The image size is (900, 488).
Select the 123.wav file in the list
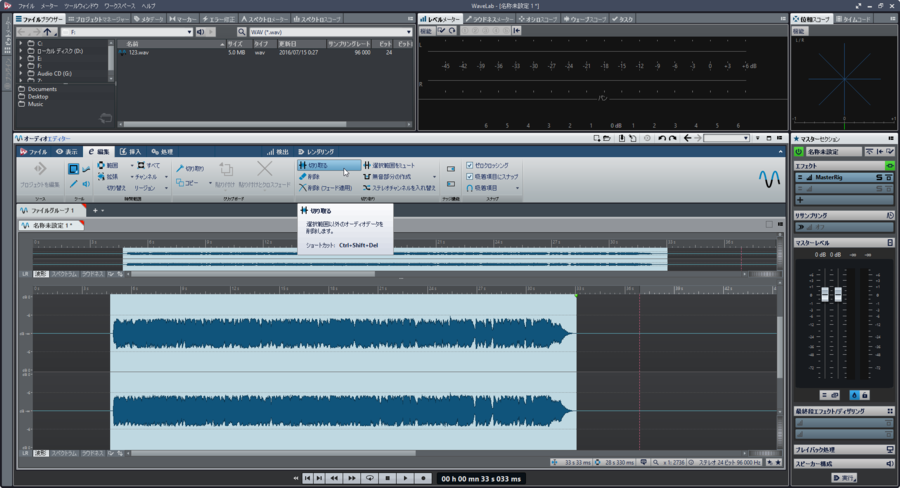tap(139, 52)
